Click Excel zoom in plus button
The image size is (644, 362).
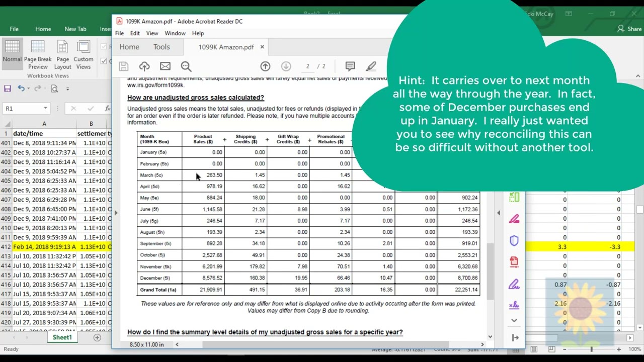(x=620, y=349)
